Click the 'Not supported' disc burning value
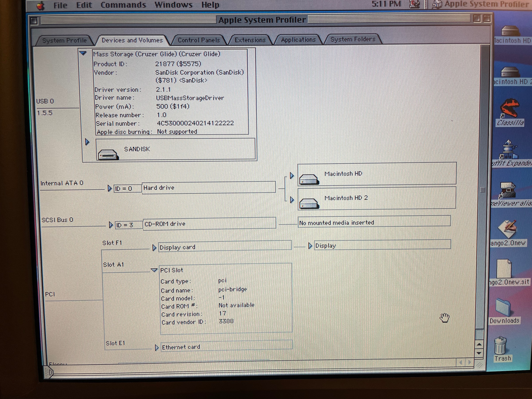The width and height of the screenshot is (532, 399). point(177,132)
